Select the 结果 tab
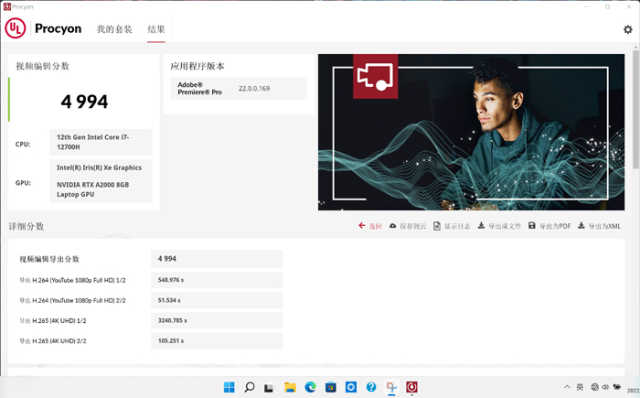The height and width of the screenshot is (398, 640). click(x=156, y=29)
